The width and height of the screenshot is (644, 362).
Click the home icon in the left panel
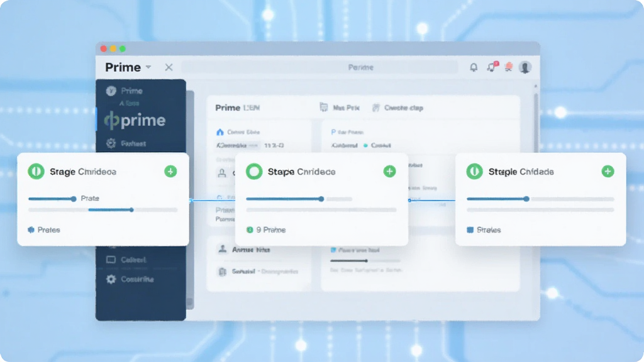(x=219, y=132)
